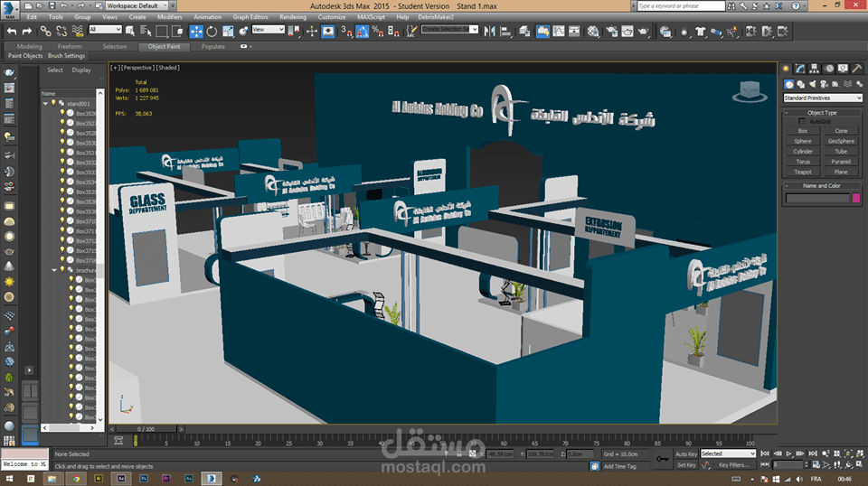Viewport: 868px width, 486px height.
Task: Click the Sphere object type button
Action: pos(803,141)
